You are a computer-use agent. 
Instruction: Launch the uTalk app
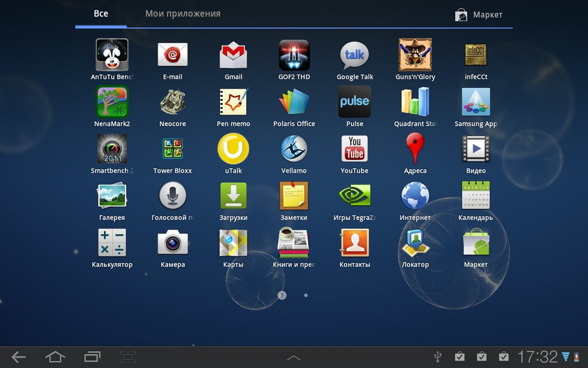pos(233,149)
